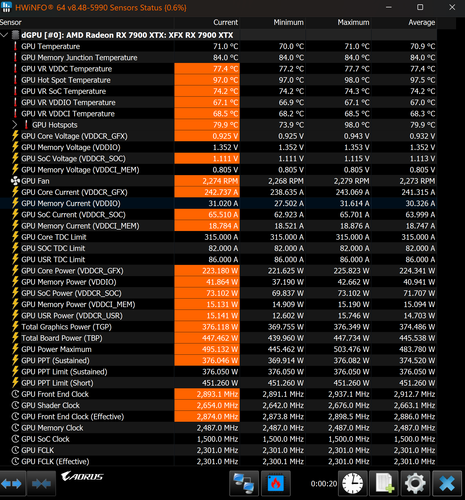
Task: Maximize the HWiNFO sensors window
Action: click(x=420, y=7)
